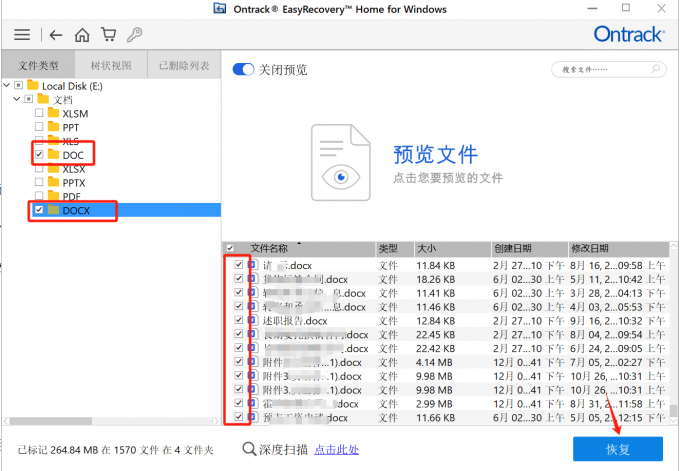680x471 pixels.
Task: Collapse the 文档 tree node
Action: 16,99
